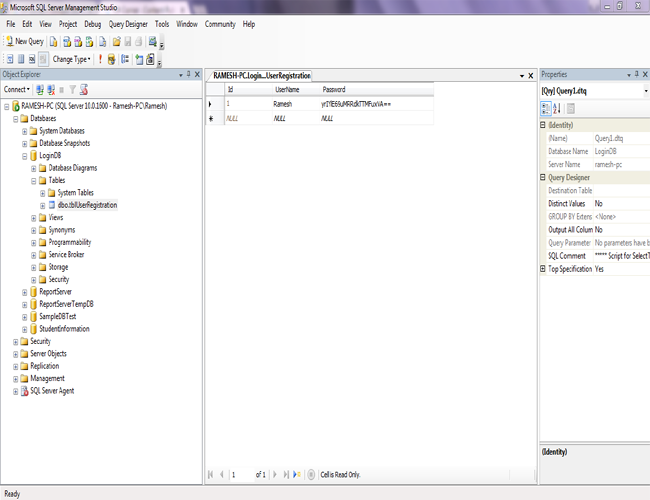The width and height of the screenshot is (650, 500).
Task: Open a Database Engine Query from toolbar
Action: pyautogui.click(x=53, y=41)
